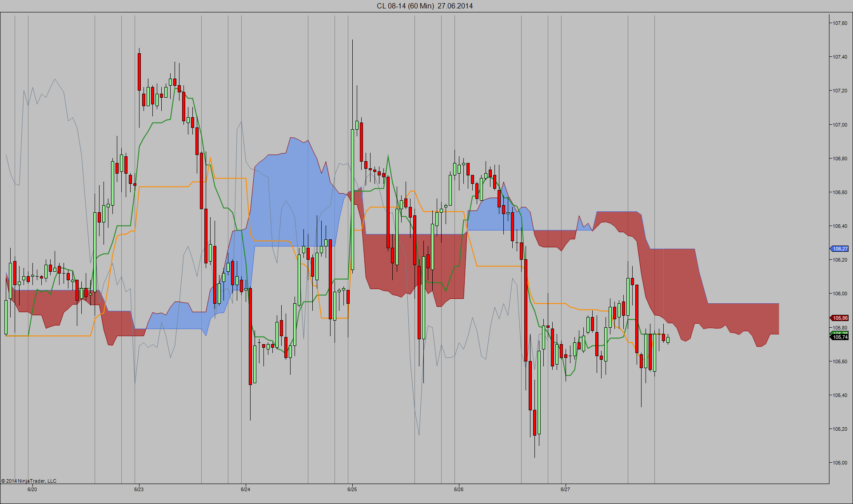
Task: Click the 6/20 date label
Action: pyautogui.click(x=32, y=489)
